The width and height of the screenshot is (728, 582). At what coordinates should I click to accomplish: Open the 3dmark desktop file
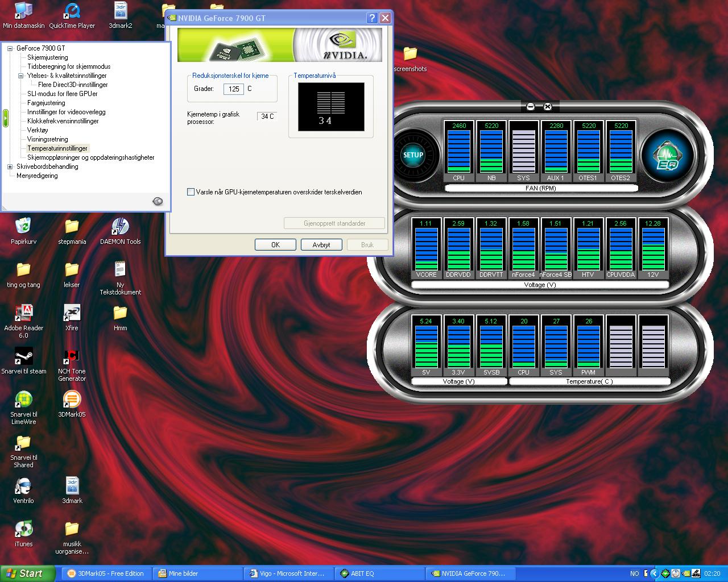pyautogui.click(x=72, y=490)
